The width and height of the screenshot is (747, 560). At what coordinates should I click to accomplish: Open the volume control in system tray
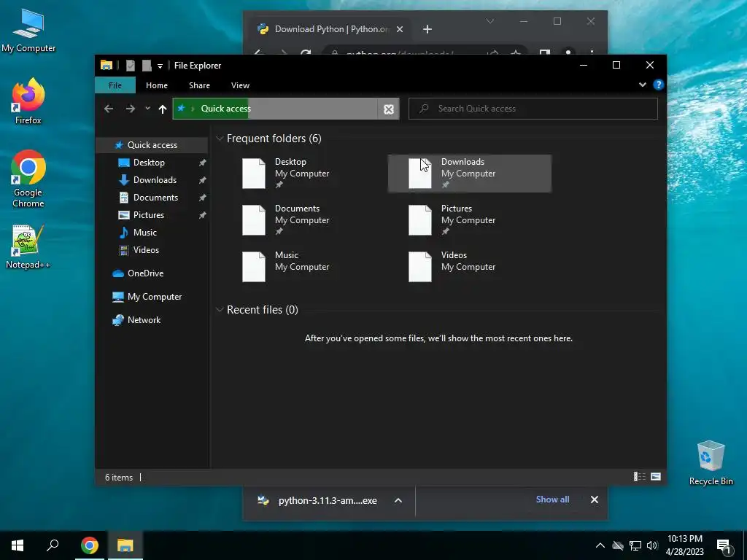pos(652,545)
